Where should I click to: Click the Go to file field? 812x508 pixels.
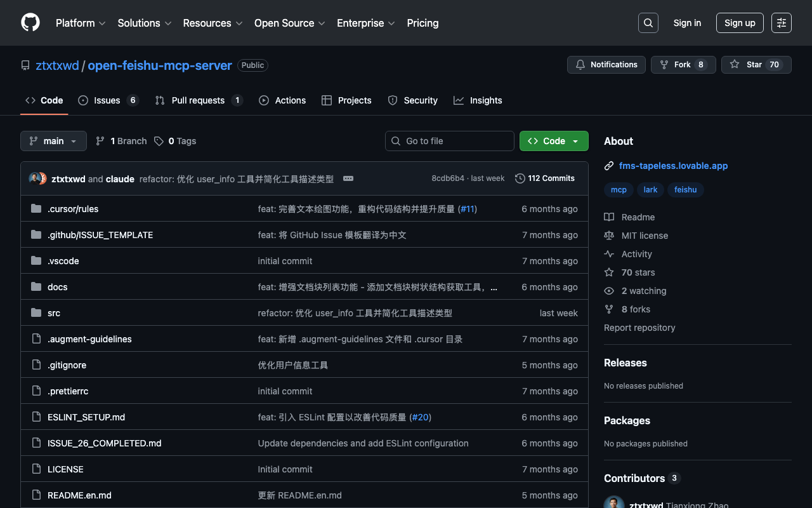pyautogui.click(x=449, y=141)
